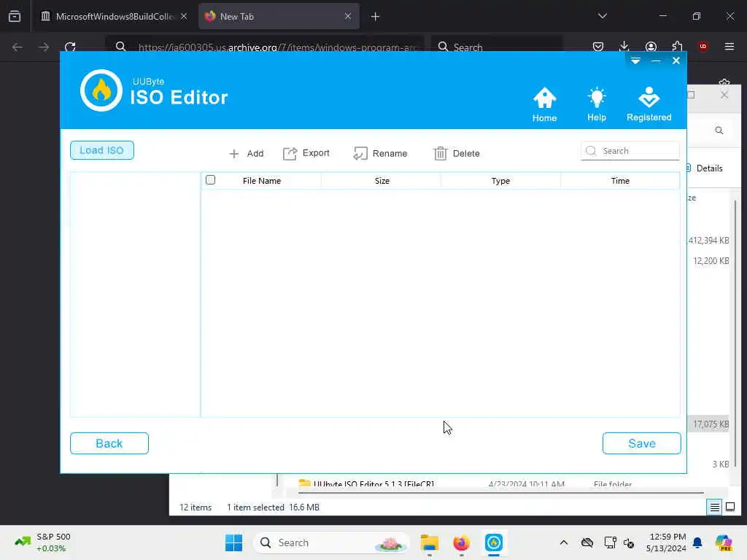
Task: Sort by the File Name column header
Action: click(x=262, y=181)
